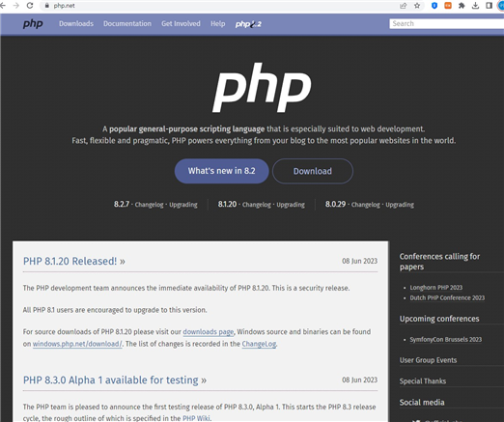
Task: Click the padlock site info icon
Action: pyautogui.click(x=47, y=6)
